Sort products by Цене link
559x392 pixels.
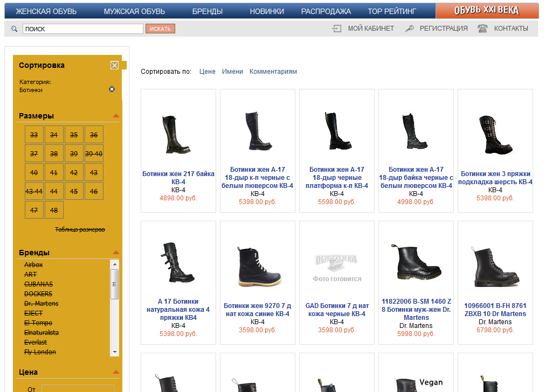click(207, 72)
